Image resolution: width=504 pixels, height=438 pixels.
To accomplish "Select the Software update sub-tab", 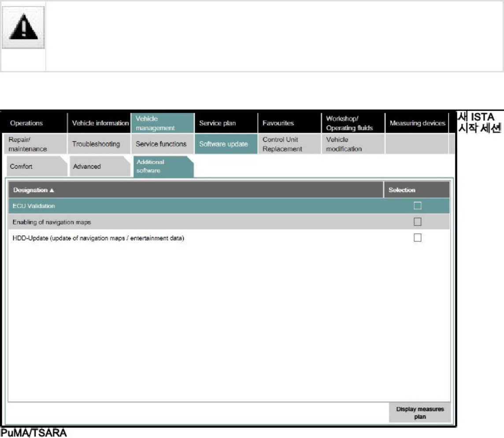I will click(226, 144).
